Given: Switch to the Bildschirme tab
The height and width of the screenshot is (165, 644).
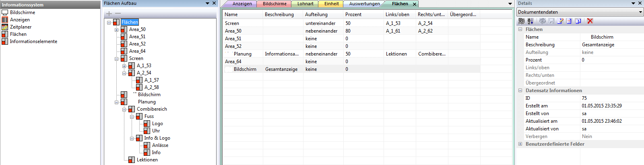Looking at the screenshot, I should [275, 4].
